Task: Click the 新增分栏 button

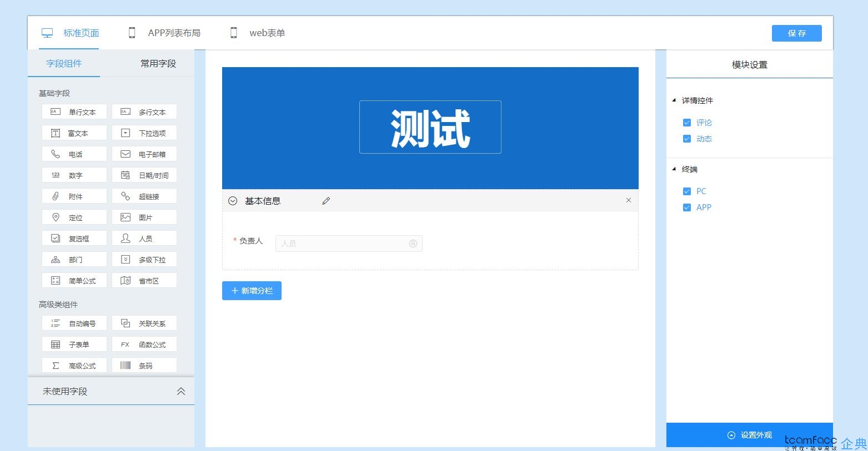Action: pyautogui.click(x=252, y=290)
